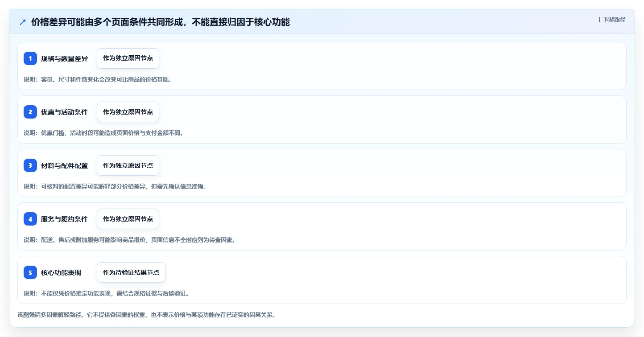
Task: Select number badge 1 for 规格与数量差异
Action: [x=30, y=58]
